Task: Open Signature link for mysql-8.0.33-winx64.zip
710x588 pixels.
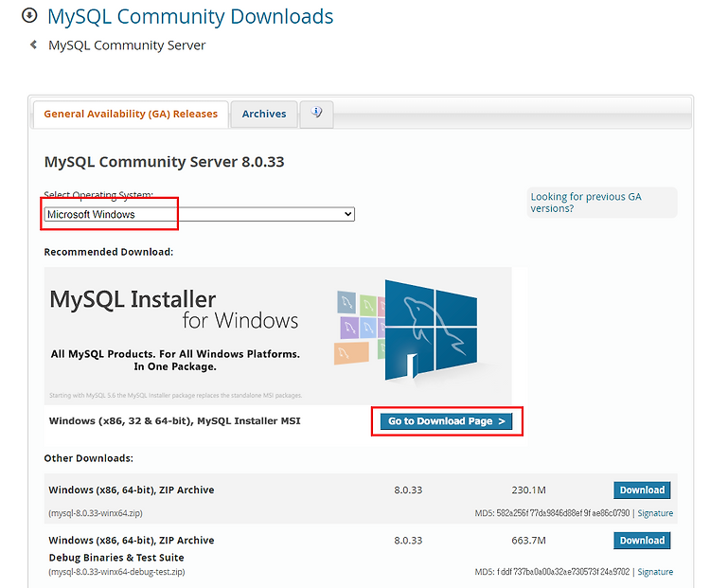Action: (655, 513)
